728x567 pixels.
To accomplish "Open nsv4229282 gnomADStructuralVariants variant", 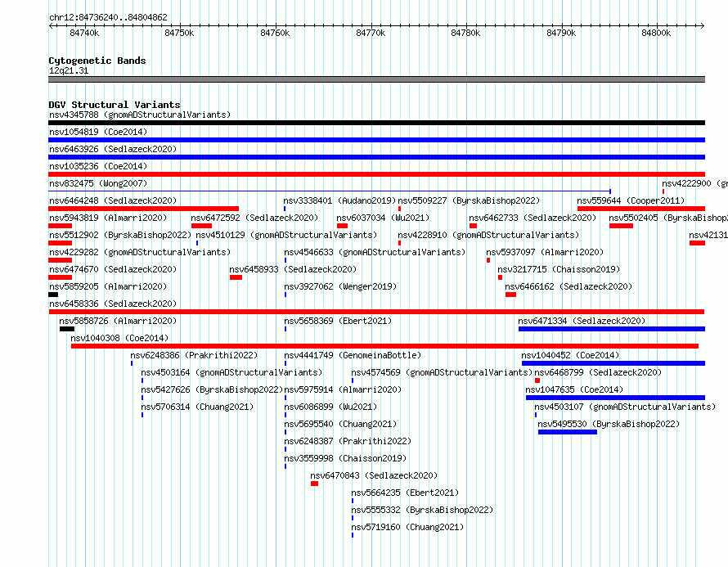I will 140,252.
